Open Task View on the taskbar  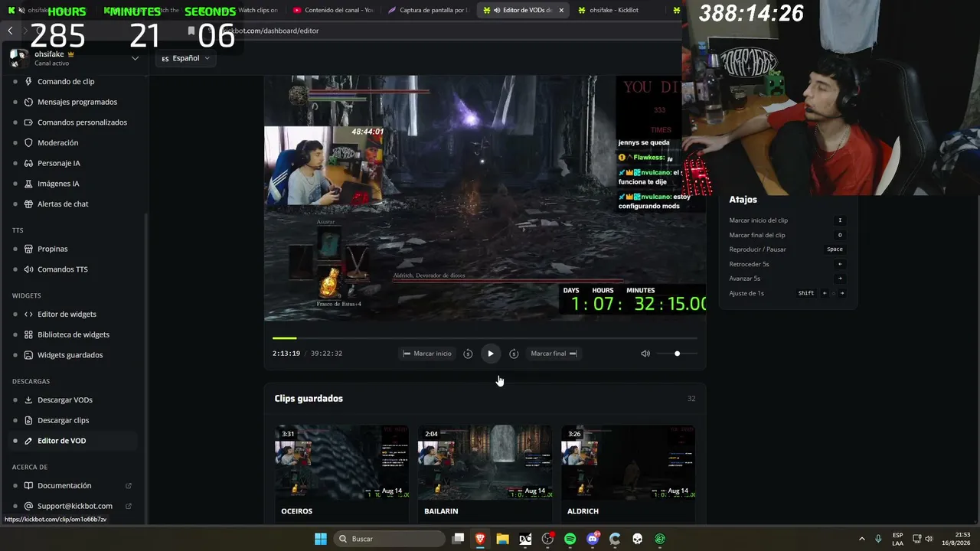click(458, 539)
